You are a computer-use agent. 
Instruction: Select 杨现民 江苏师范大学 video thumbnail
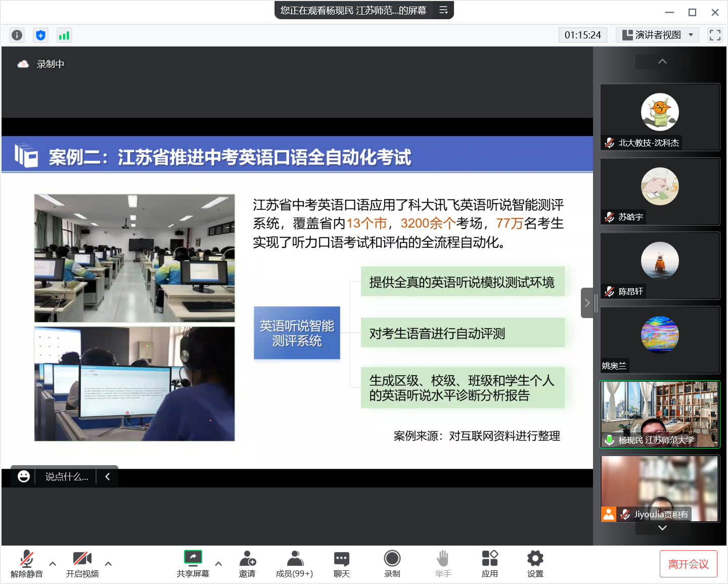pyautogui.click(x=660, y=414)
